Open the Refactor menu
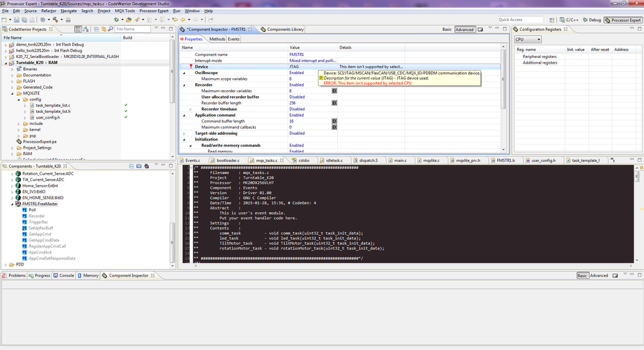 coord(48,11)
